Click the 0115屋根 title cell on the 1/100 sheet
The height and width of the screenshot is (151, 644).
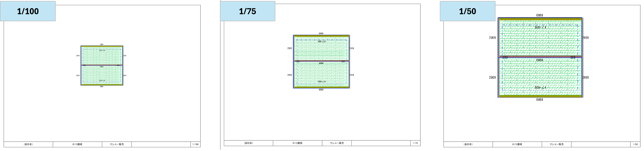click(77, 145)
